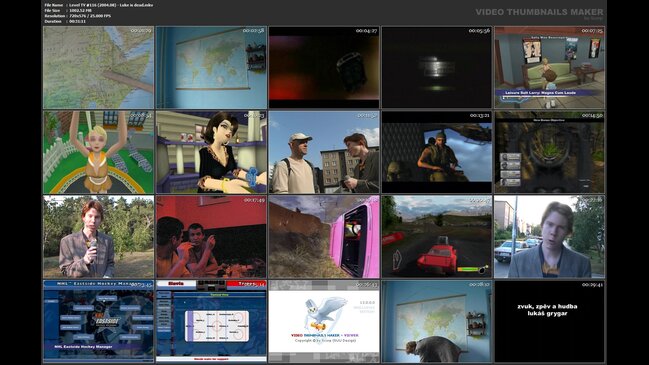Select the hockey rink tactics screen thumbnail
Image resolution: width=649 pixels, height=365 pixels.
pos(212,321)
